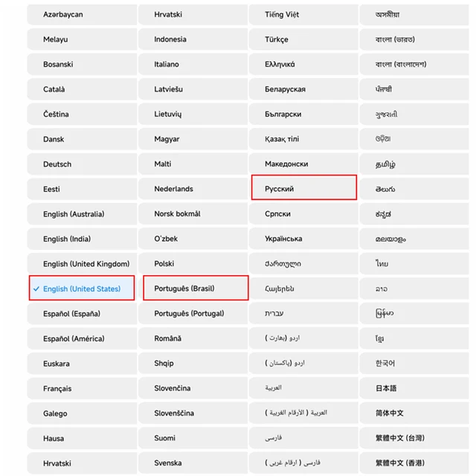
Task: Choose 日本語 language option
Action: (x=414, y=388)
